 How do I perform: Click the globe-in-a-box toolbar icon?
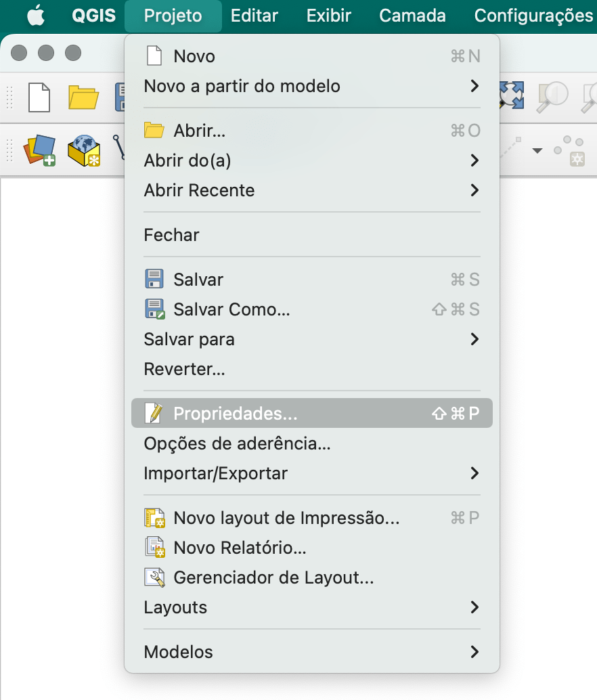(83, 150)
